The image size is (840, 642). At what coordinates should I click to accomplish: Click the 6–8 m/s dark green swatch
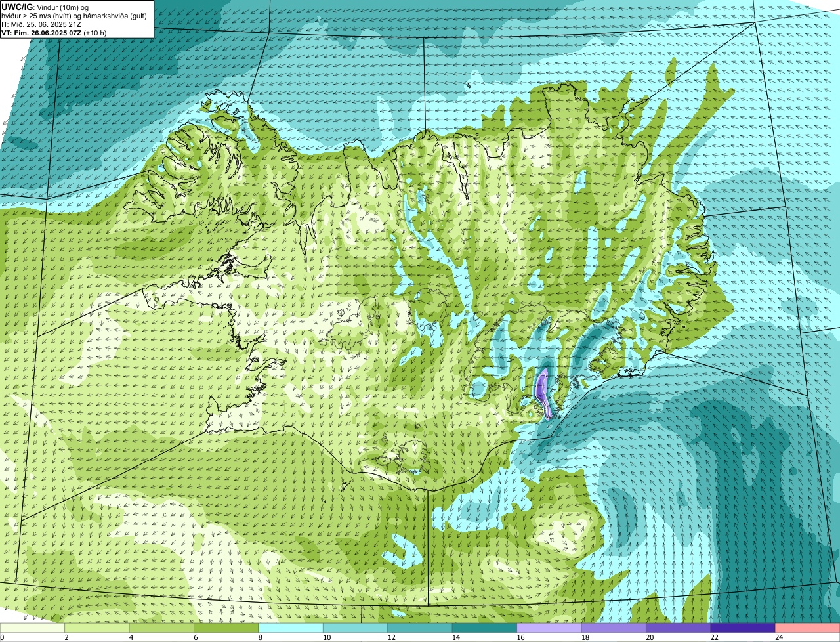(x=226, y=628)
